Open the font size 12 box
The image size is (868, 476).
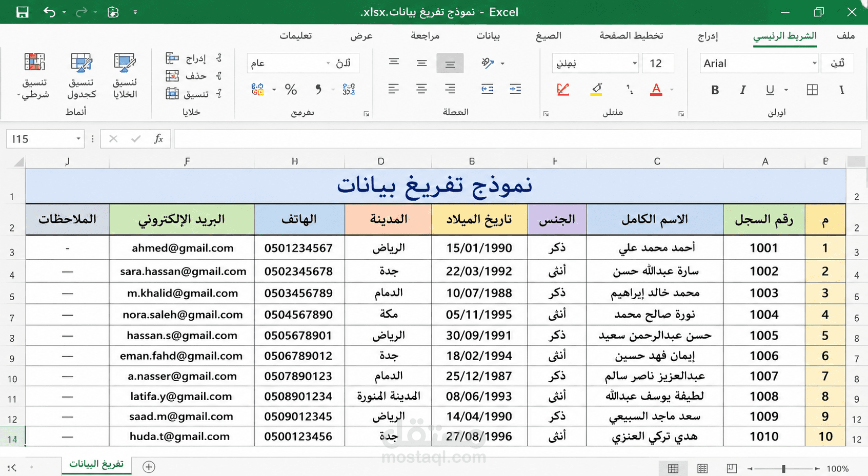[x=658, y=63]
